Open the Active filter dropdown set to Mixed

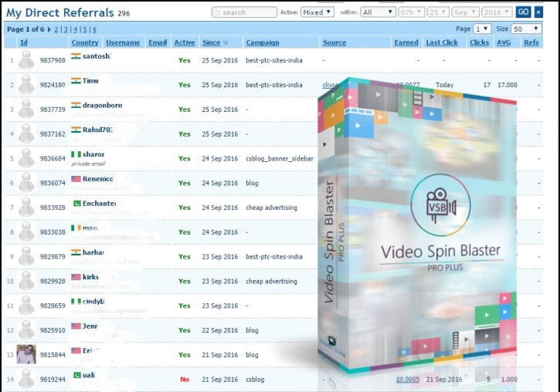[x=317, y=12]
